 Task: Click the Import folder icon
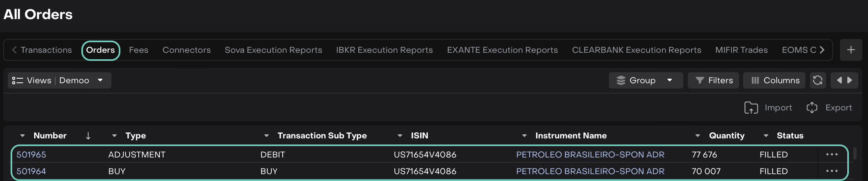click(751, 108)
